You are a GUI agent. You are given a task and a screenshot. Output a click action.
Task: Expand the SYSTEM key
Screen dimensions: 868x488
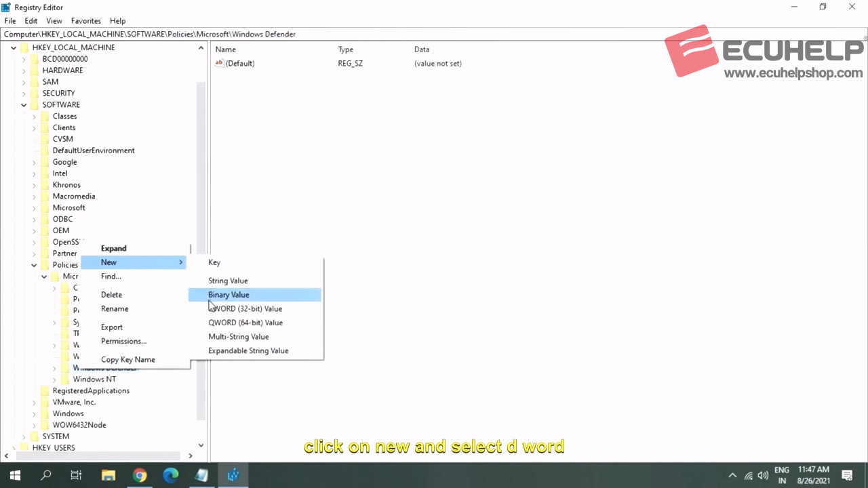(x=24, y=436)
